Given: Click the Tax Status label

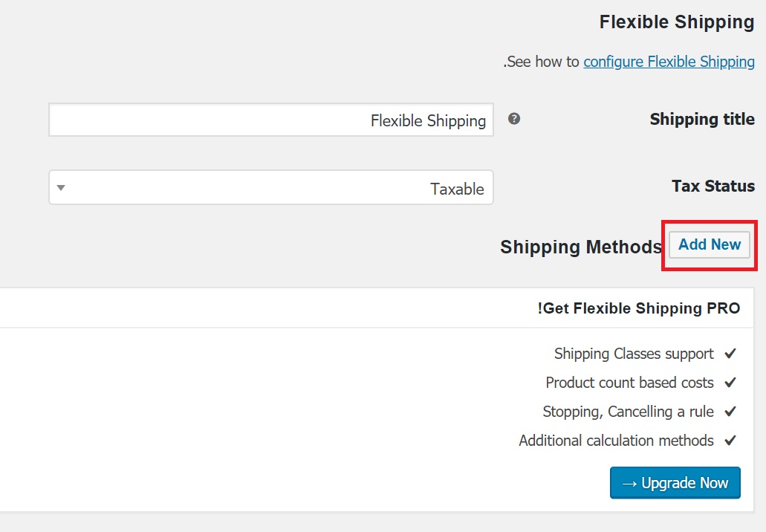Looking at the screenshot, I should click(x=713, y=186).
